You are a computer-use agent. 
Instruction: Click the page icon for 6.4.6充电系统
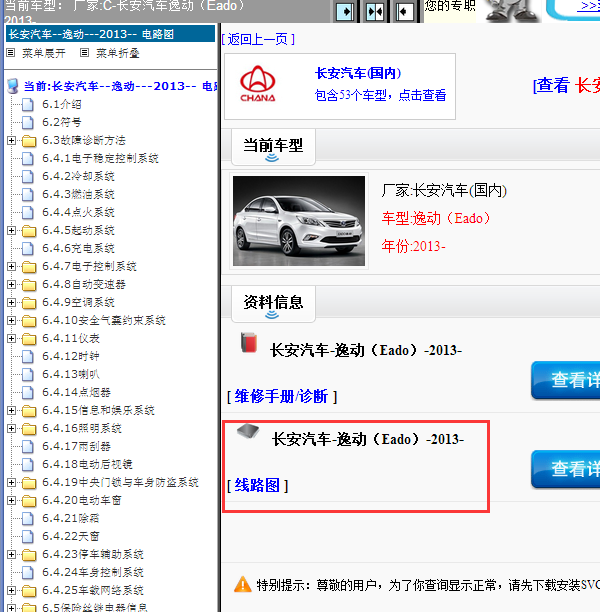point(28,248)
